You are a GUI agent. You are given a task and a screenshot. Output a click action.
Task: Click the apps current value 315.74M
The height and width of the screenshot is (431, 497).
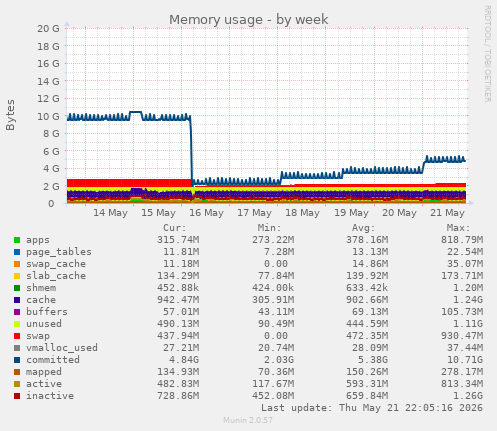(x=178, y=240)
